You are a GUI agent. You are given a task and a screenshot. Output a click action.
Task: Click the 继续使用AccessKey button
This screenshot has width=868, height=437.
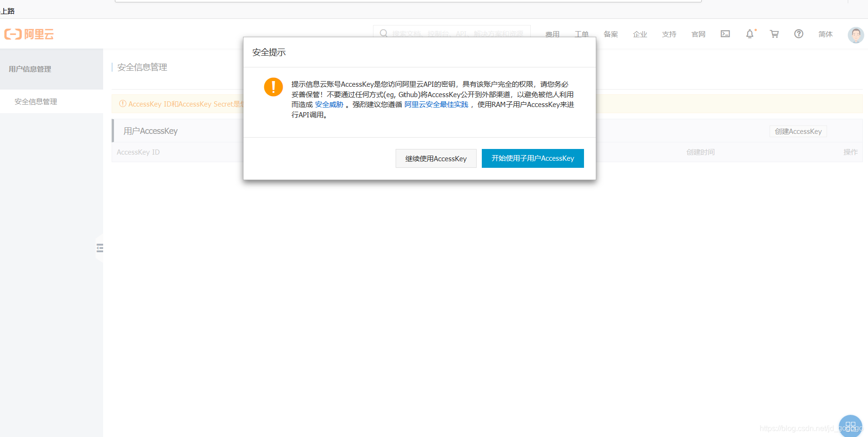coord(436,158)
